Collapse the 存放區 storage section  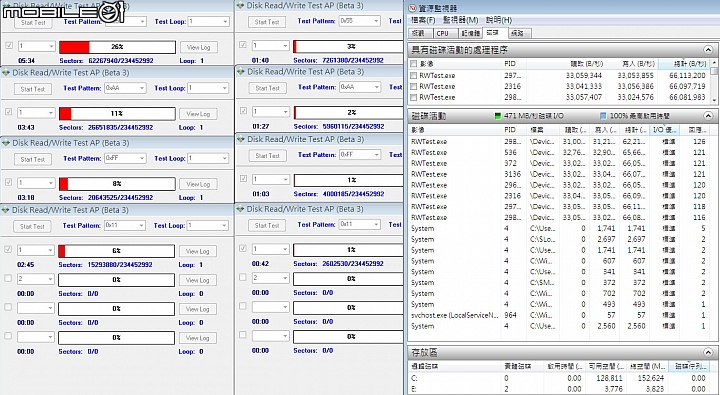708,352
